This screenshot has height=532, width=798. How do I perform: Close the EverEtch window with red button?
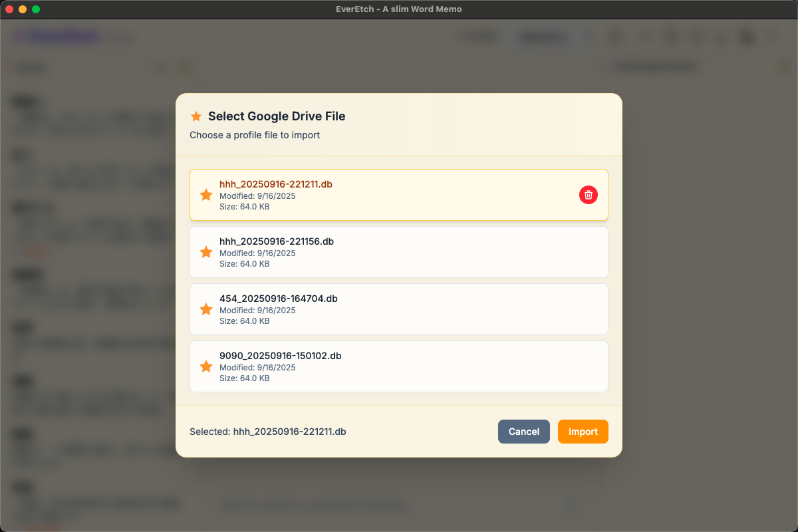click(9, 9)
